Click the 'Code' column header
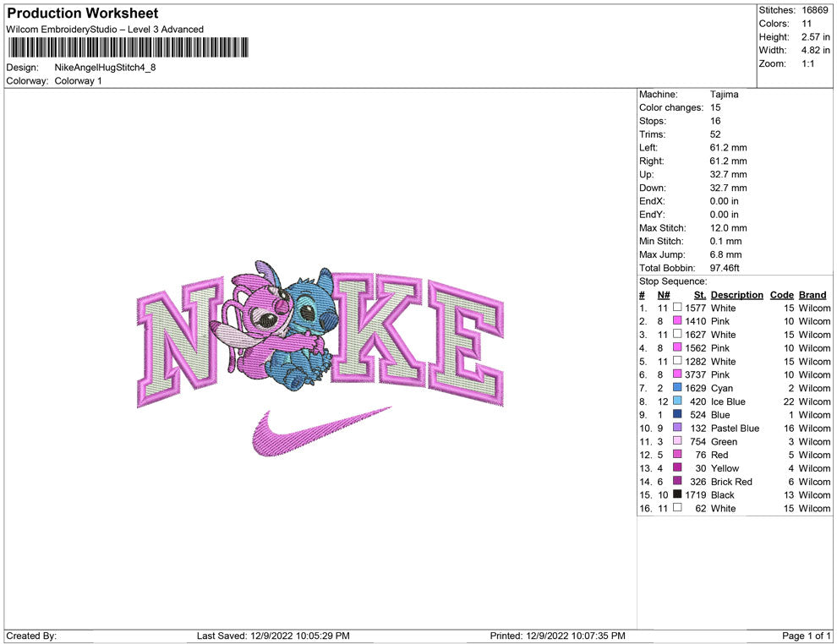 tap(782, 294)
